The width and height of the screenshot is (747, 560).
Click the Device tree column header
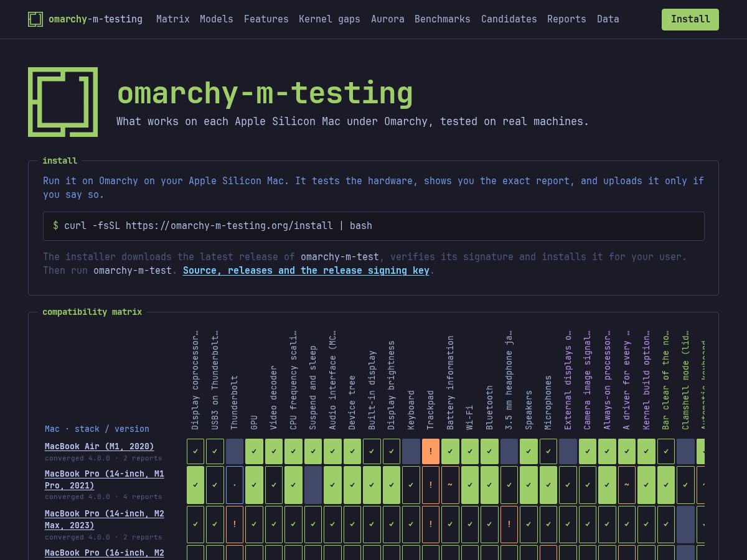(352, 403)
